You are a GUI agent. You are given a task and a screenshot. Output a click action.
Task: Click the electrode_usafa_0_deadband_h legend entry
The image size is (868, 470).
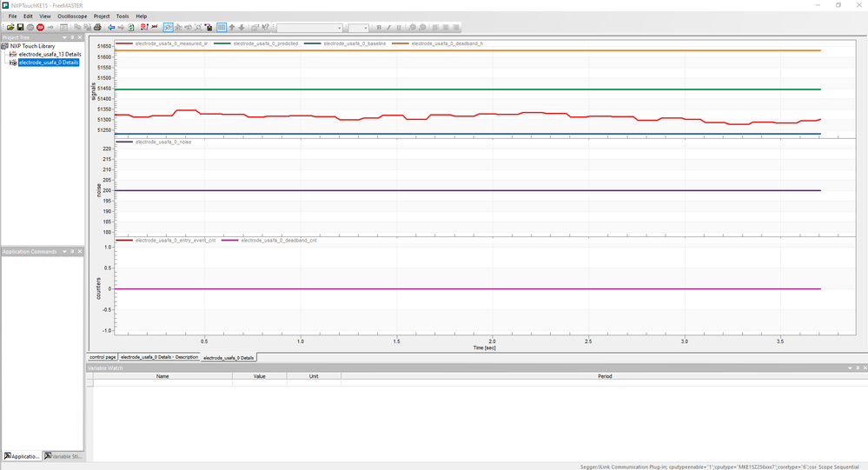tap(437, 43)
